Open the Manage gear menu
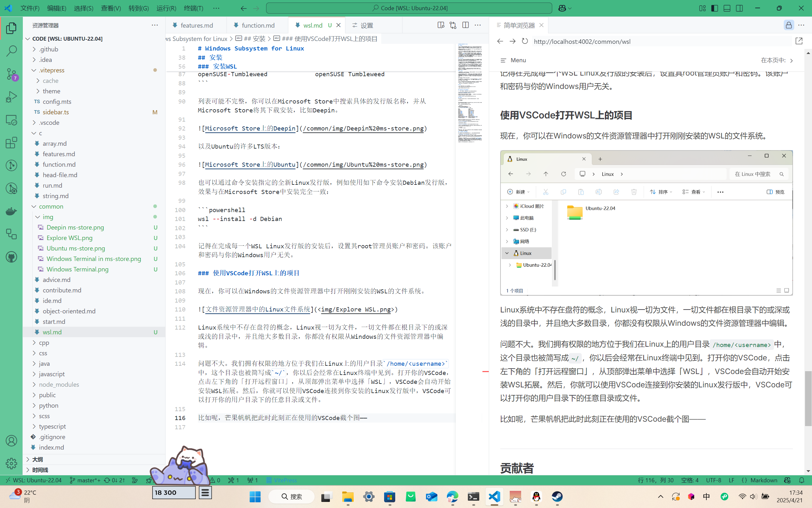The width and height of the screenshot is (812, 508). 11,464
